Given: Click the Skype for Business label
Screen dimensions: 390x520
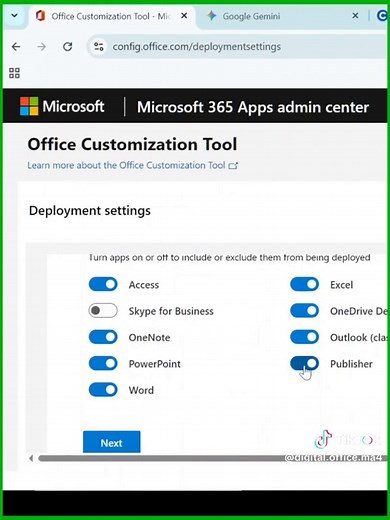Looking at the screenshot, I should tap(171, 311).
